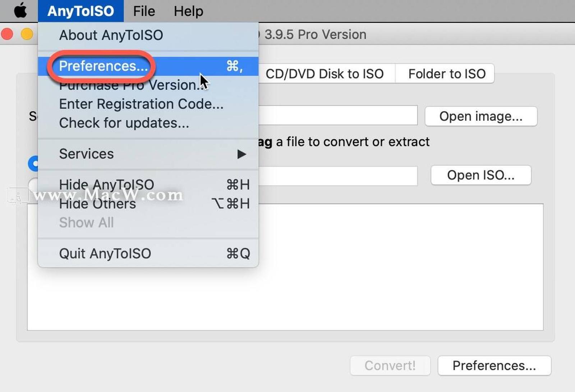Click the Open ISO... button
Image resolution: width=575 pixels, height=392 pixels.
(x=481, y=175)
